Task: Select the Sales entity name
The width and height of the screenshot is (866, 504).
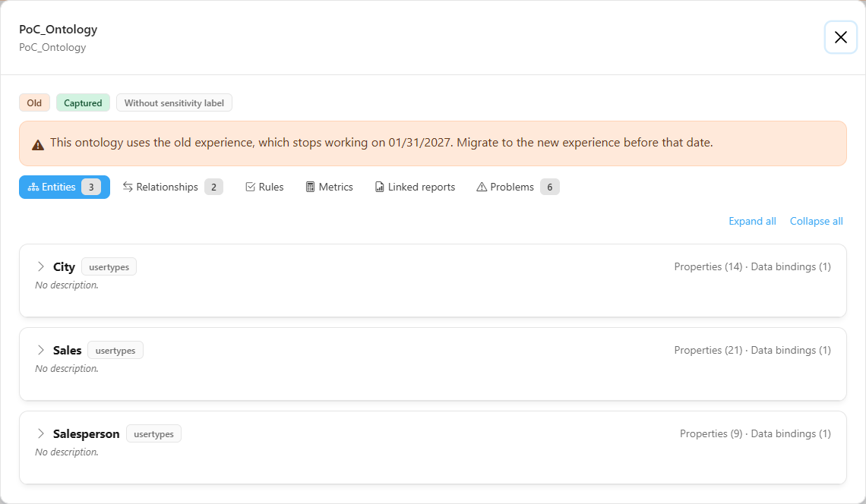Action: pyautogui.click(x=68, y=351)
